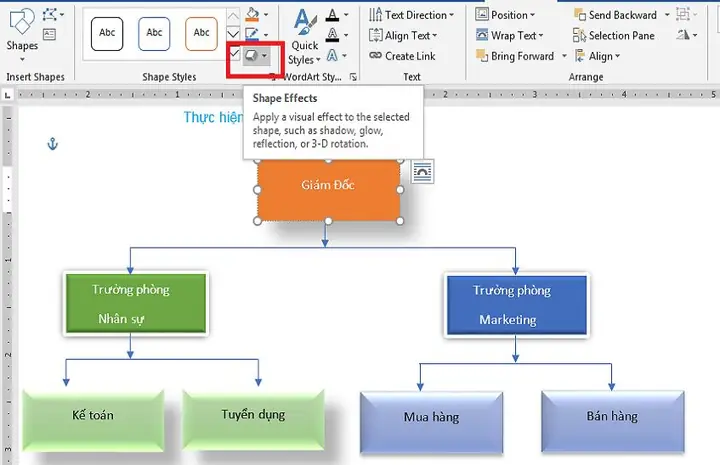Click the Text Fill letter A icon
Screen dimensions: 720x465
(332, 15)
